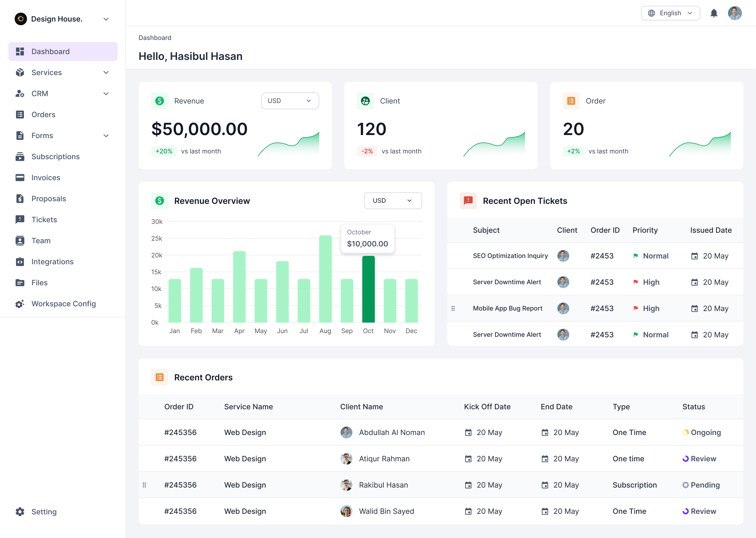
Task: Expand the CRM submenu chevron
Action: pyautogui.click(x=106, y=94)
